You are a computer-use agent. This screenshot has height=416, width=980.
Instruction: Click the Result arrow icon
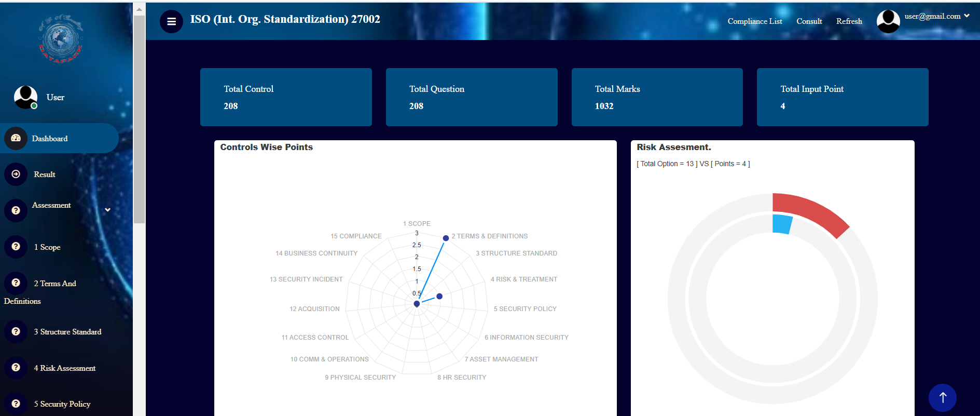pos(16,174)
